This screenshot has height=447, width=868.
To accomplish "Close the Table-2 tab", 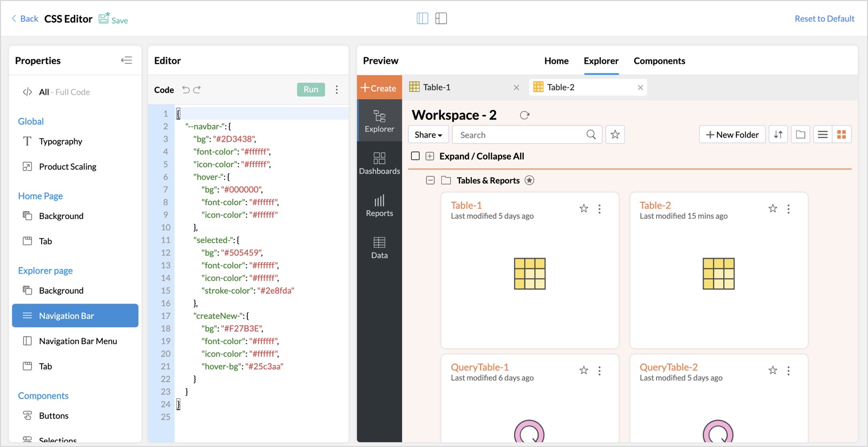I will (640, 88).
